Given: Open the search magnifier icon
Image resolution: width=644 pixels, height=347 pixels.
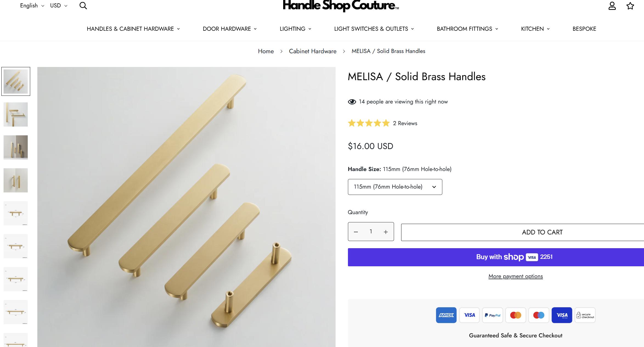Looking at the screenshot, I should [x=83, y=6].
